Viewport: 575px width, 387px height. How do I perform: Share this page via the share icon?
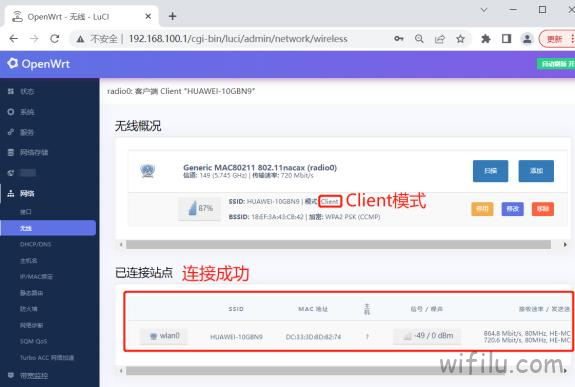coord(440,39)
